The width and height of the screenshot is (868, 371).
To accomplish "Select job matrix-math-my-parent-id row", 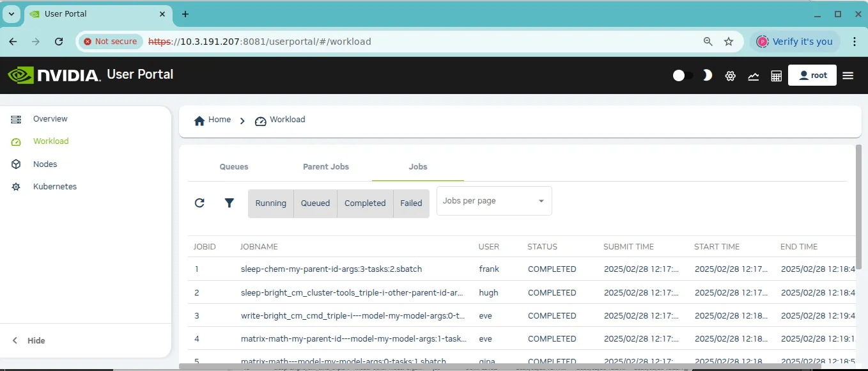I will point(521,338).
